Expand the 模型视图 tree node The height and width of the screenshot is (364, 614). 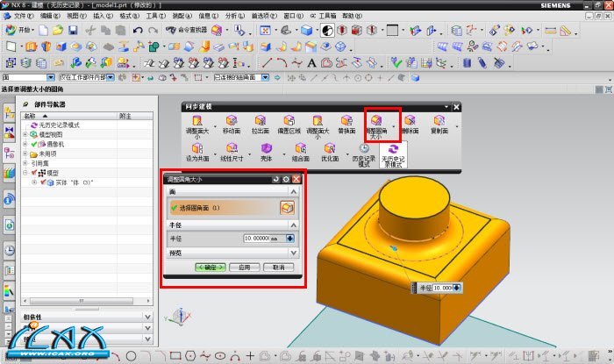(25, 134)
